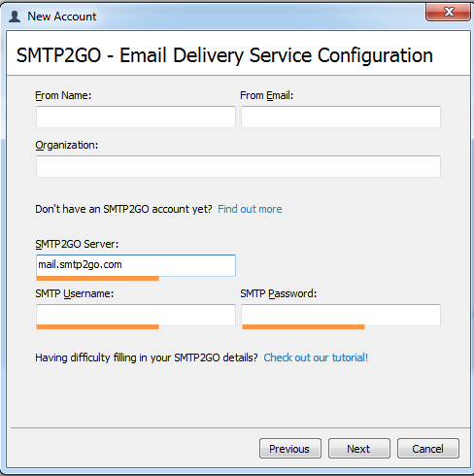The height and width of the screenshot is (476, 474).
Task: Select the Organization text field
Action: click(x=238, y=166)
